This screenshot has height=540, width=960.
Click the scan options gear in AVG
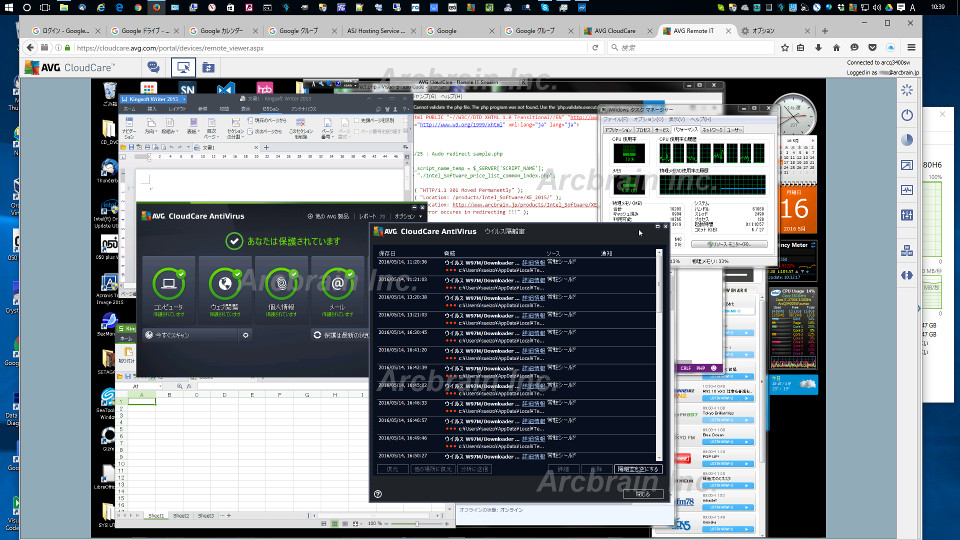(x=246, y=335)
